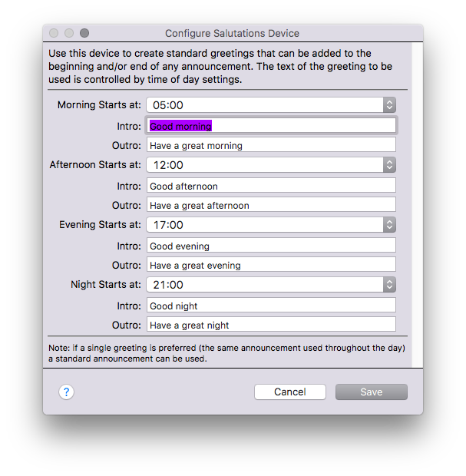Click the Have a great evening outro field

point(271,264)
